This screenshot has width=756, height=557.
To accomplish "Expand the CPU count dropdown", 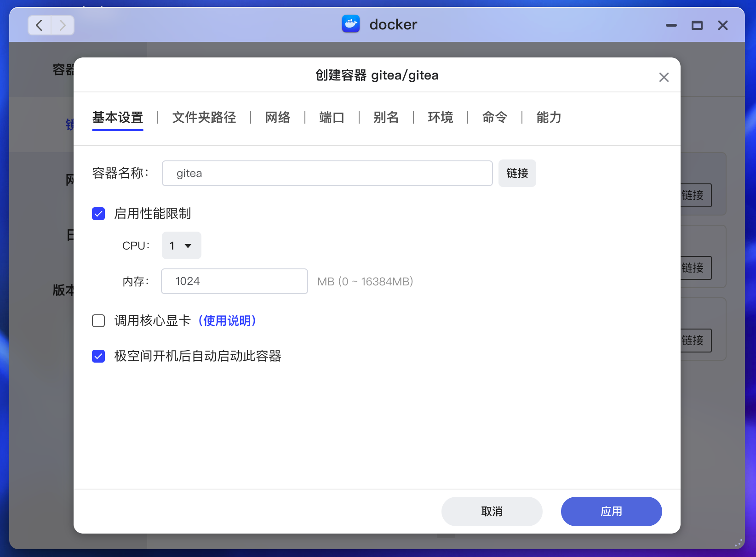I will pyautogui.click(x=182, y=245).
